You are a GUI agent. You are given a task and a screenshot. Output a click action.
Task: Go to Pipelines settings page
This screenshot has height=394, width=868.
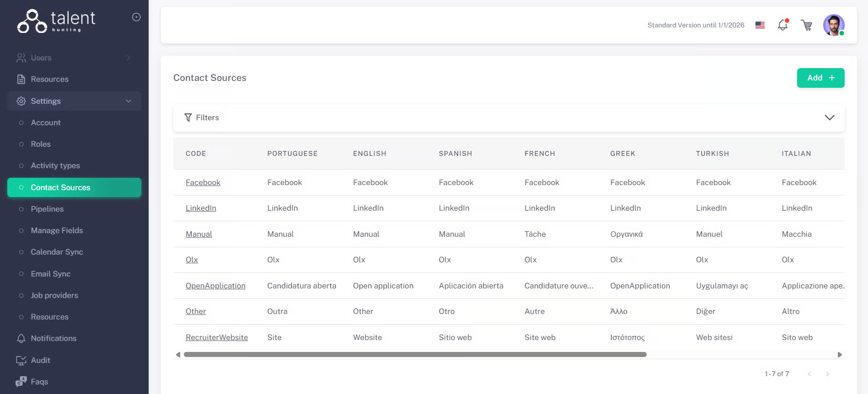pos(47,209)
